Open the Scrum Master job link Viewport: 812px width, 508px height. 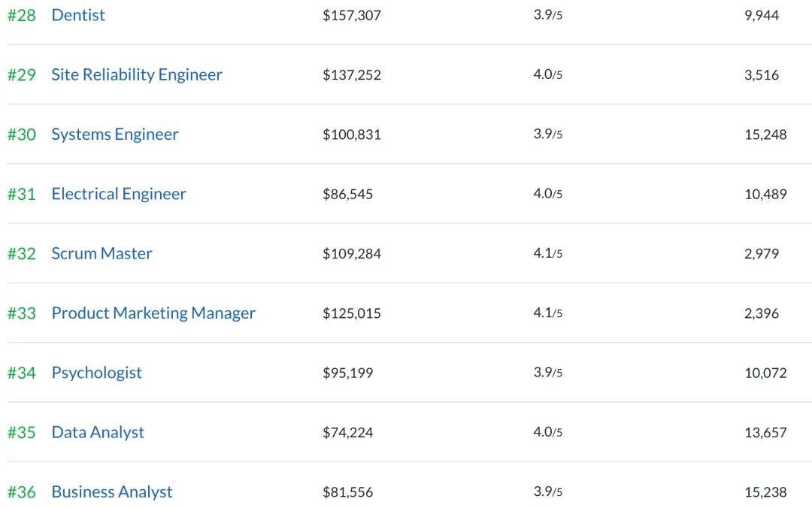pos(101,253)
